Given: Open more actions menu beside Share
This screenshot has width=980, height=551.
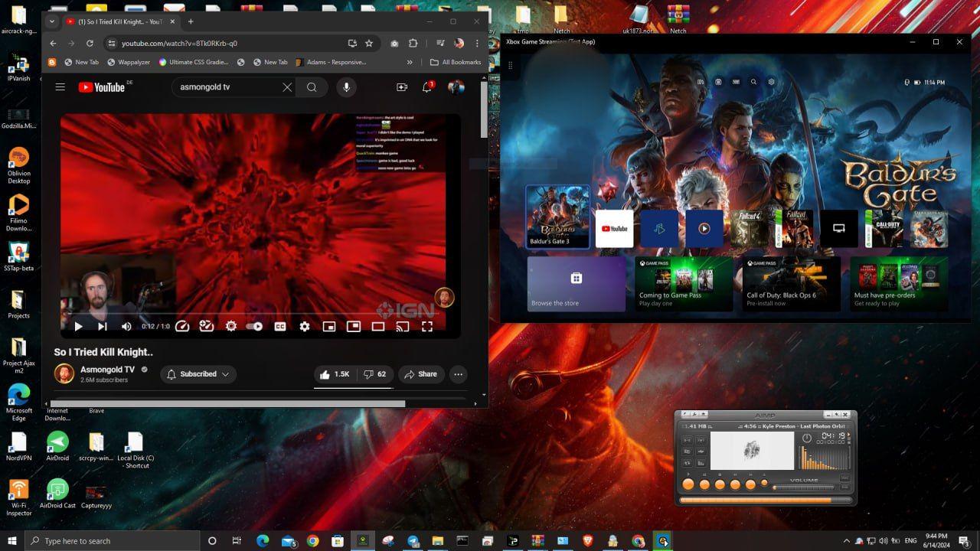Looking at the screenshot, I should [458, 374].
